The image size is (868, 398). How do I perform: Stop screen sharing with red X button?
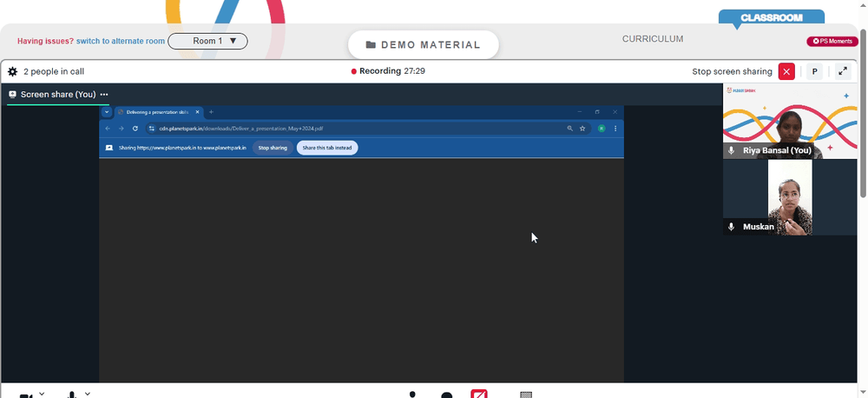click(786, 71)
